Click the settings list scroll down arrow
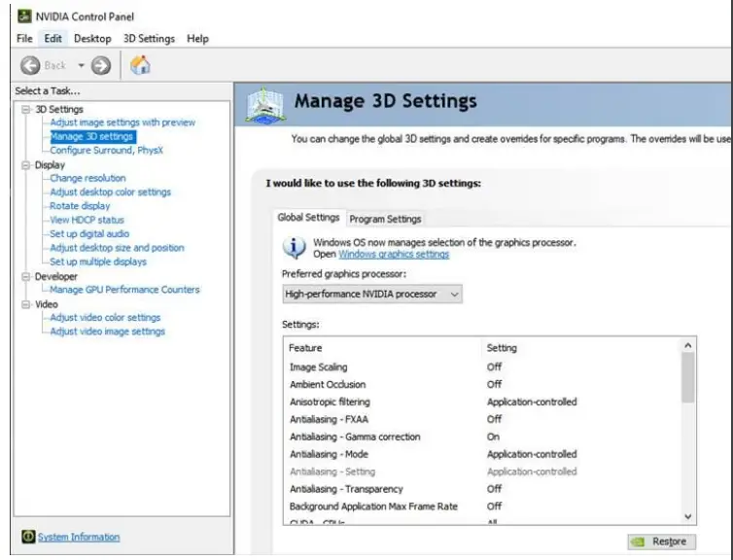733x560 pixels. (x=688, y=516)
